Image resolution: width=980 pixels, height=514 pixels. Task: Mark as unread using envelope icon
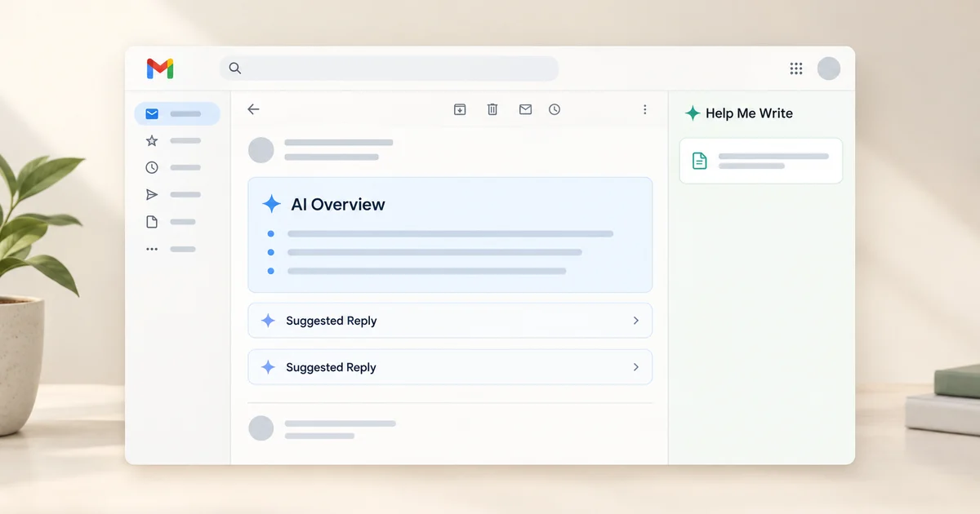(x=525, y=109)
